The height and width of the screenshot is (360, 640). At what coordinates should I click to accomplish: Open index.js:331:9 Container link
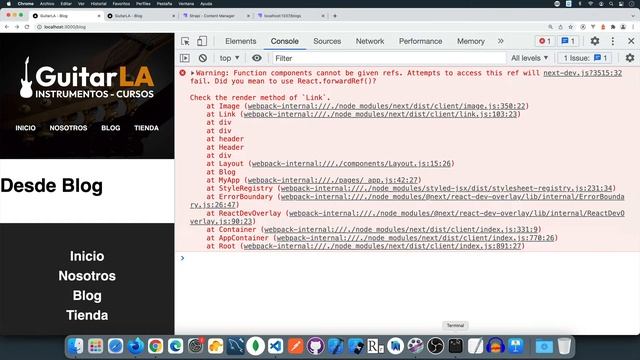tap(401, 229)
